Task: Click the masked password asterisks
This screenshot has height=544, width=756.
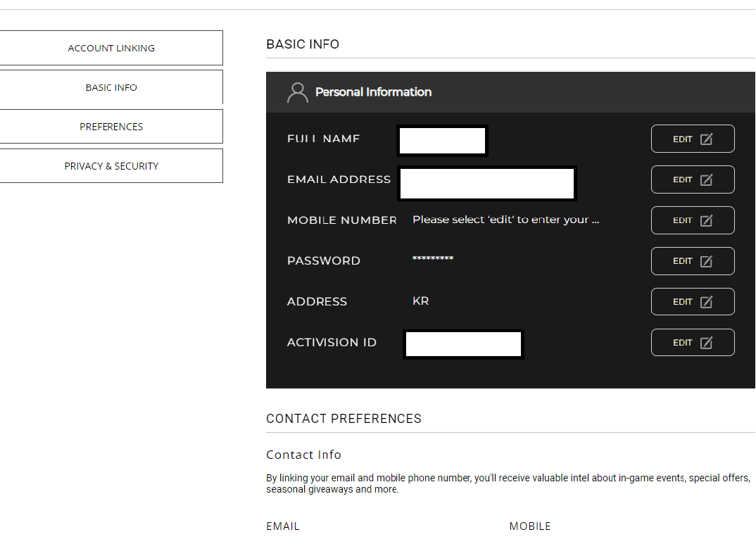Action: (x=433, y=259)
